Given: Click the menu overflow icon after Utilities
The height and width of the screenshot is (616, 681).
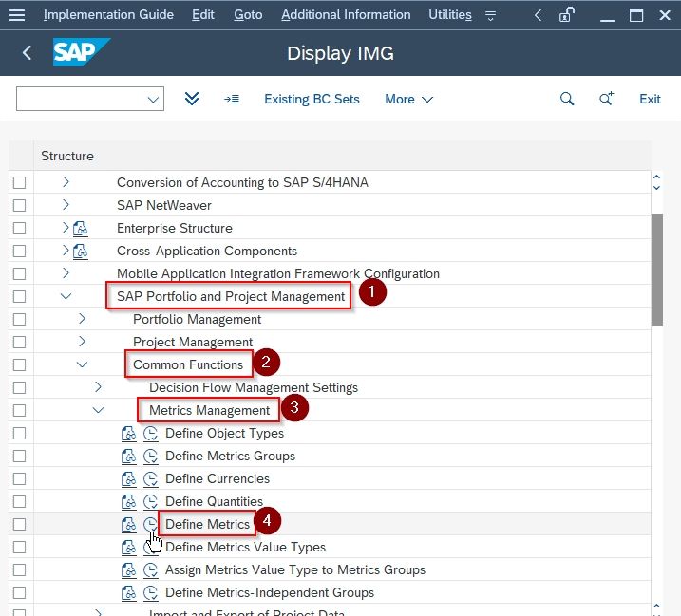Looking at the screenshot, I should click(490, 16).
